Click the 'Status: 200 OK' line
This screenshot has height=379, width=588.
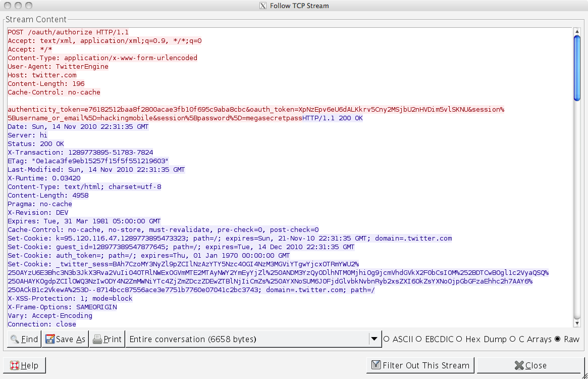(36, 144)
